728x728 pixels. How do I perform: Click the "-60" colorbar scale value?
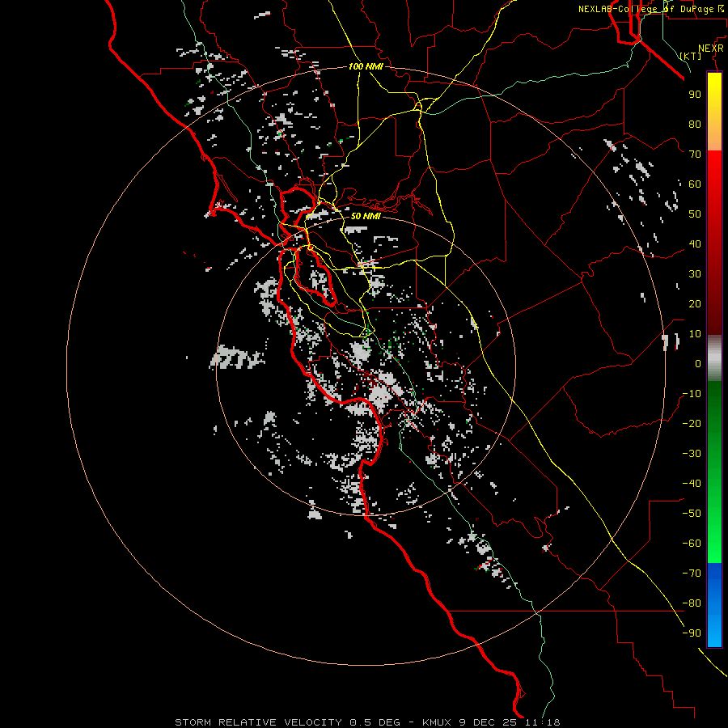(x=692, y=544)
